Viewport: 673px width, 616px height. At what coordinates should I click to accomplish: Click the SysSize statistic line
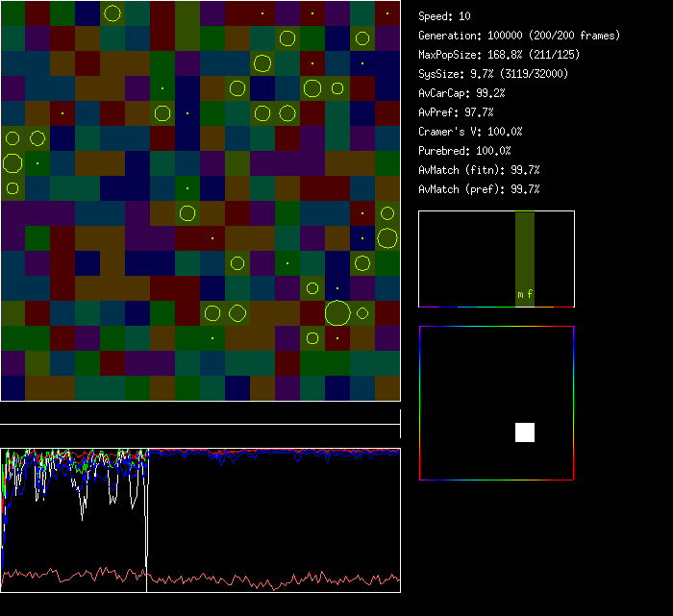(x=493, y=74)
